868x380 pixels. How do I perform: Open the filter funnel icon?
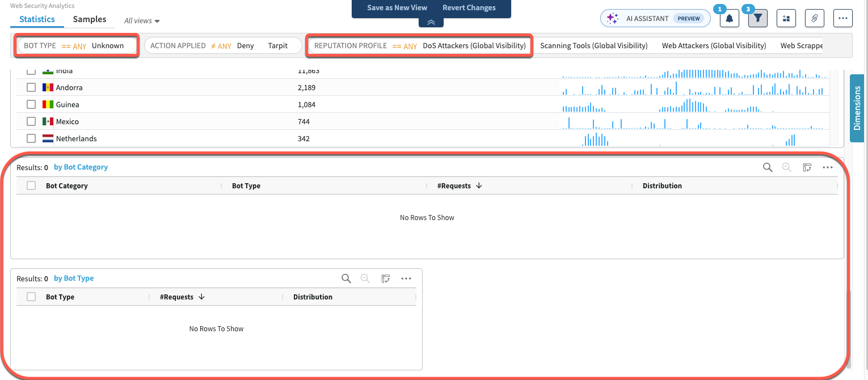click(757, 18)
